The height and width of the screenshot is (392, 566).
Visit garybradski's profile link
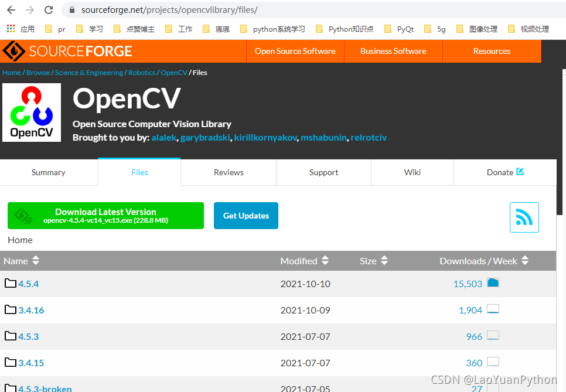[x=205, y=138]
